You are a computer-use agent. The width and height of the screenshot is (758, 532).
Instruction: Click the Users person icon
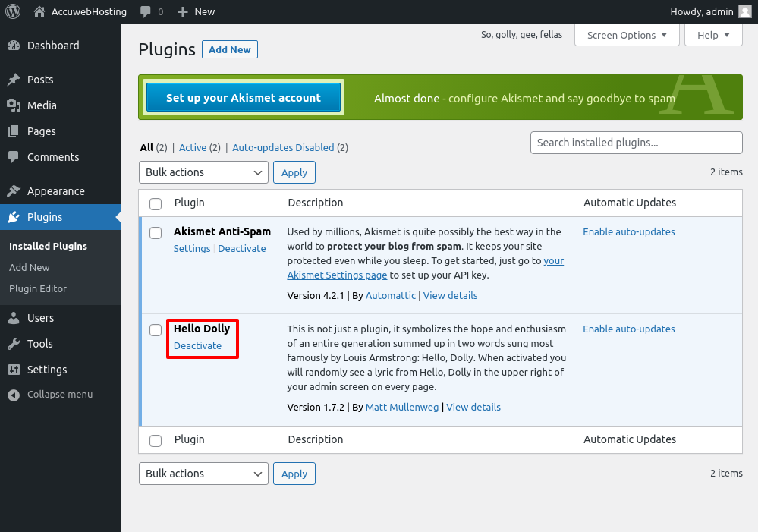(x=14, y=318)
